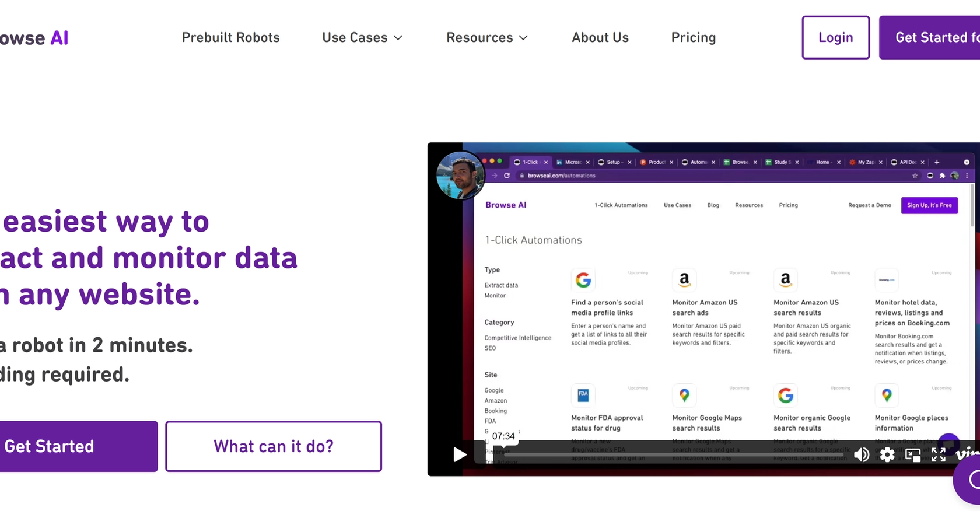
Task: Enable picture-in-picture mode
Action: [x=912, y=455]
